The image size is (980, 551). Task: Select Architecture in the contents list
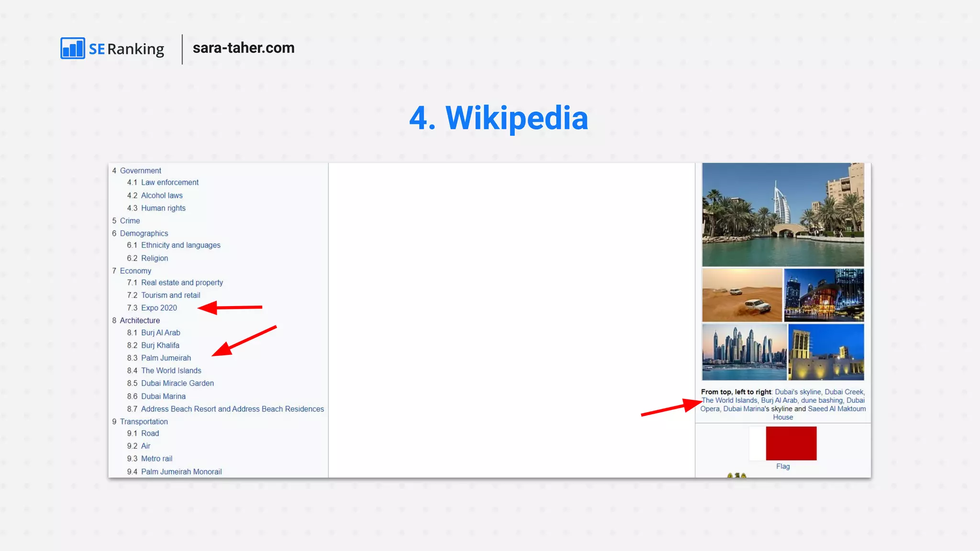tap(140, 320)
